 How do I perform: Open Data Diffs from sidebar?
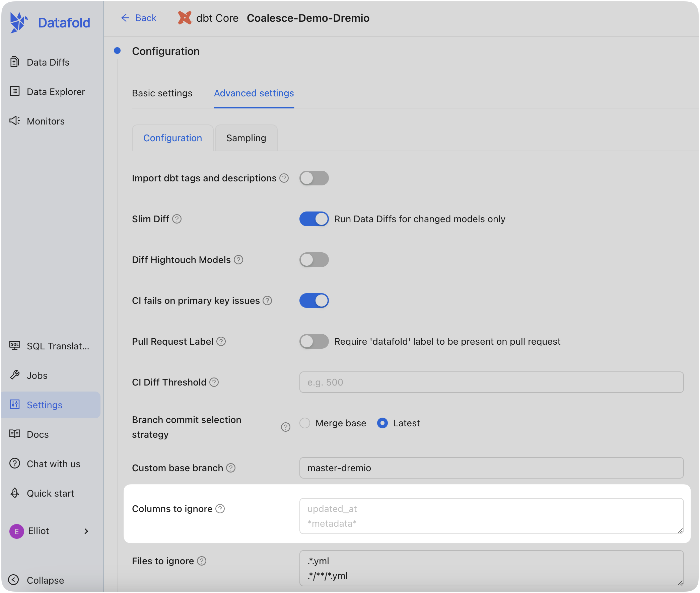48,62
